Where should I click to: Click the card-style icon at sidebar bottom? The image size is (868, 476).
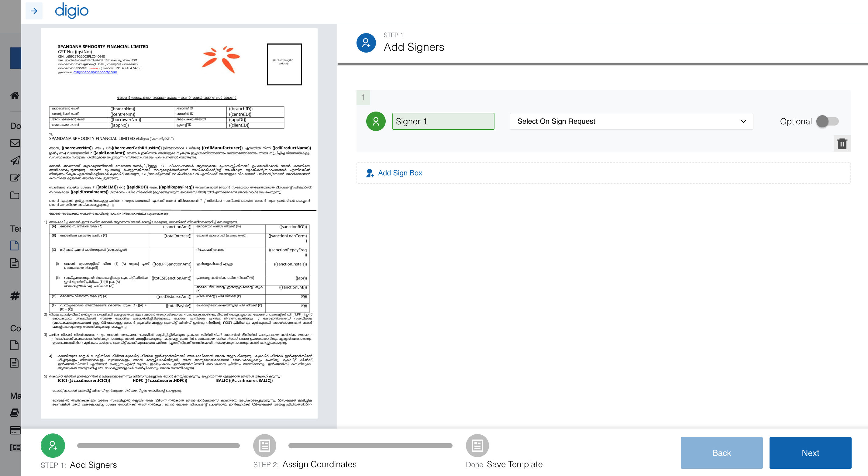[x=15, y=430]
